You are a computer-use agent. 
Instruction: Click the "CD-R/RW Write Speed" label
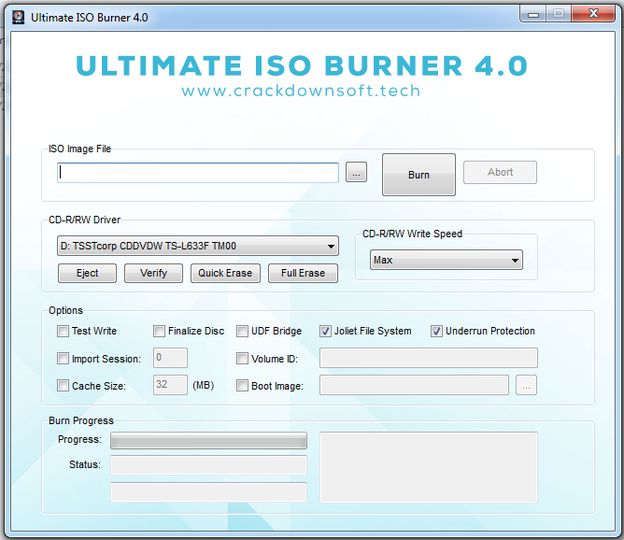(x=412, y=234)
